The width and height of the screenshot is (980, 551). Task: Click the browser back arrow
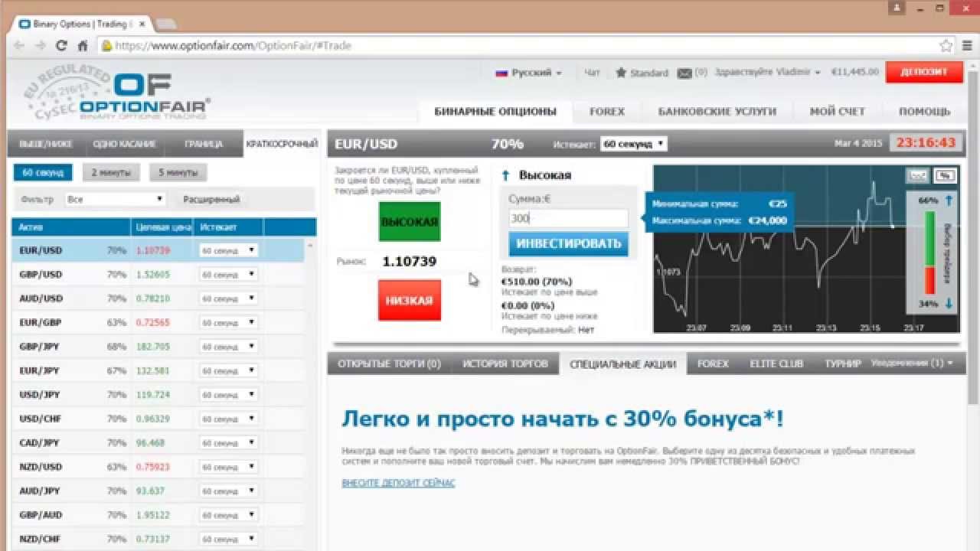click(x=20, y=46)
